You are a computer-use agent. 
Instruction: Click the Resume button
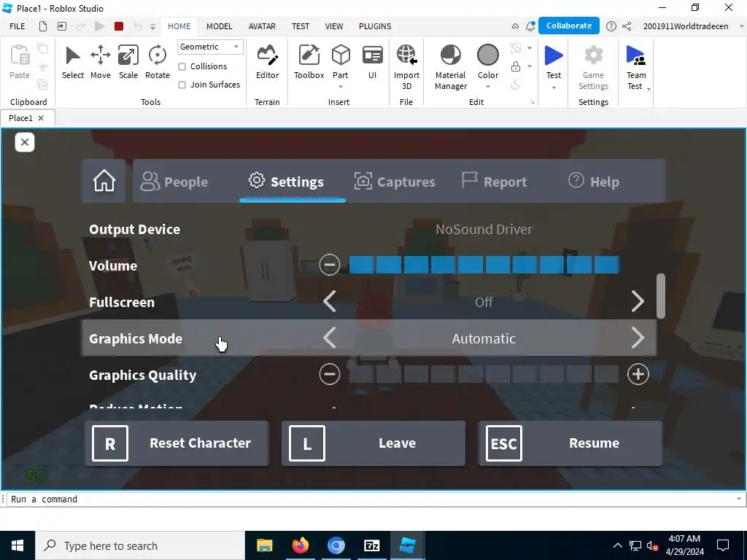570,443
